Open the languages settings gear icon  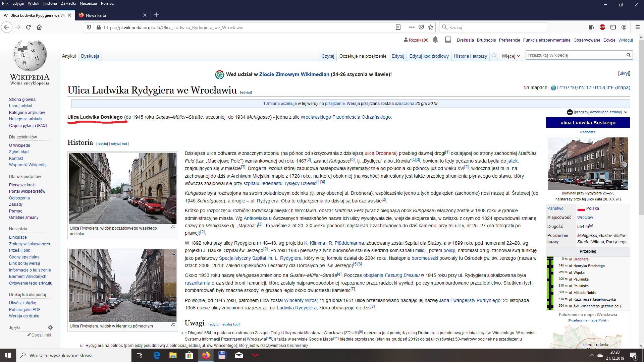(50, 327)
